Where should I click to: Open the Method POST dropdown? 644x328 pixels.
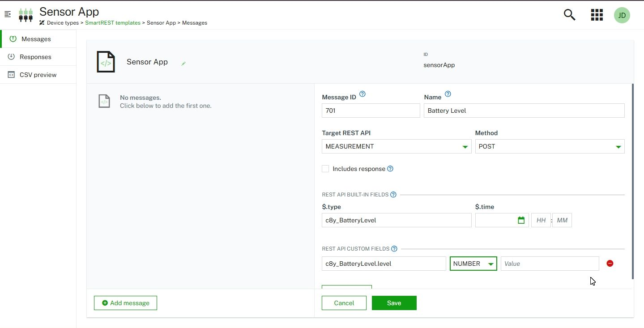click(549, 146)
